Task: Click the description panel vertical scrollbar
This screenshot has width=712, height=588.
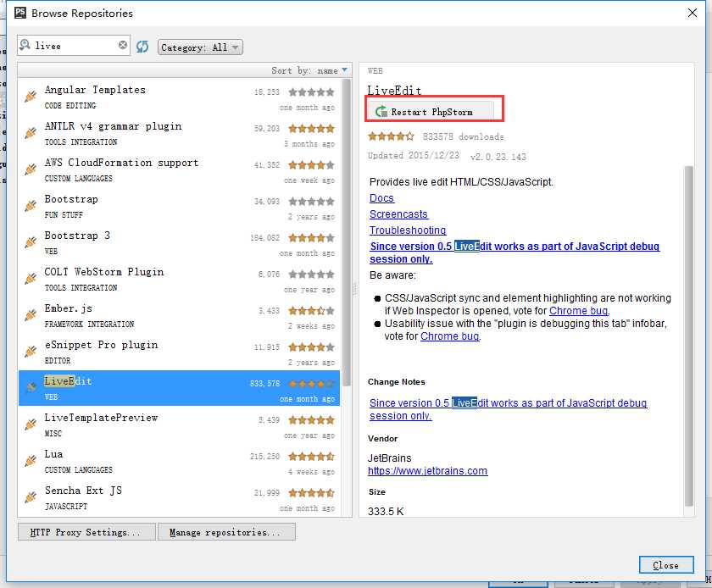Action: point(688,336)
